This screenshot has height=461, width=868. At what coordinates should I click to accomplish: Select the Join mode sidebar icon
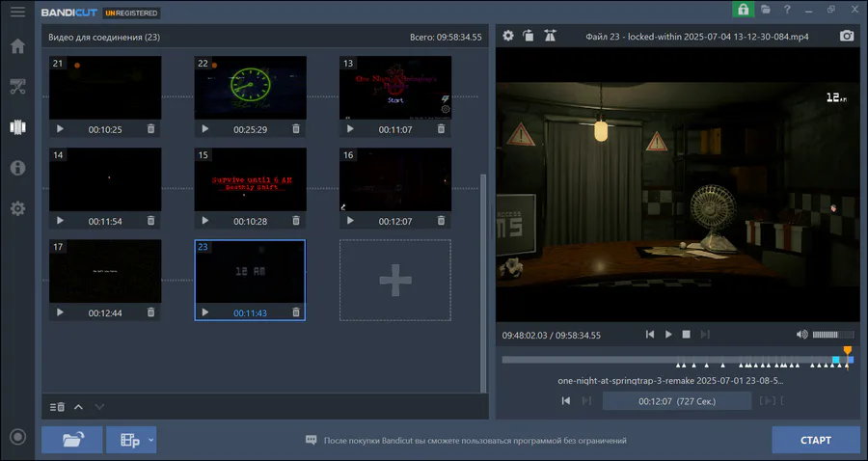click(17, 127)
